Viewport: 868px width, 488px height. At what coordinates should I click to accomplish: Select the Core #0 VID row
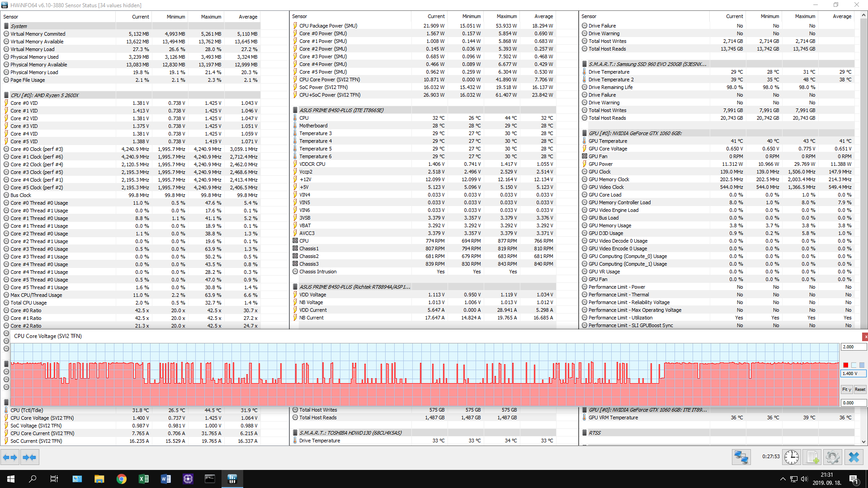pos(130,103)
